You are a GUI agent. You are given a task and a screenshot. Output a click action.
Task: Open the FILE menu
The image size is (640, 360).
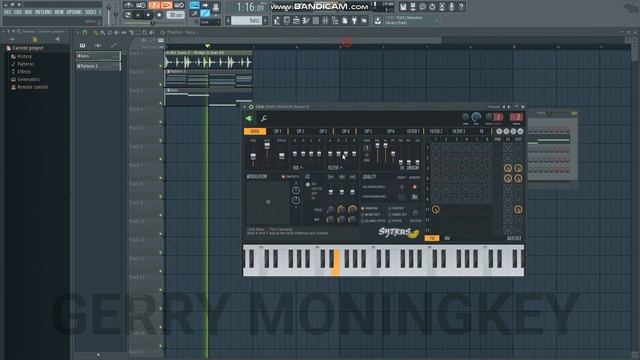[x=7, y=12]
